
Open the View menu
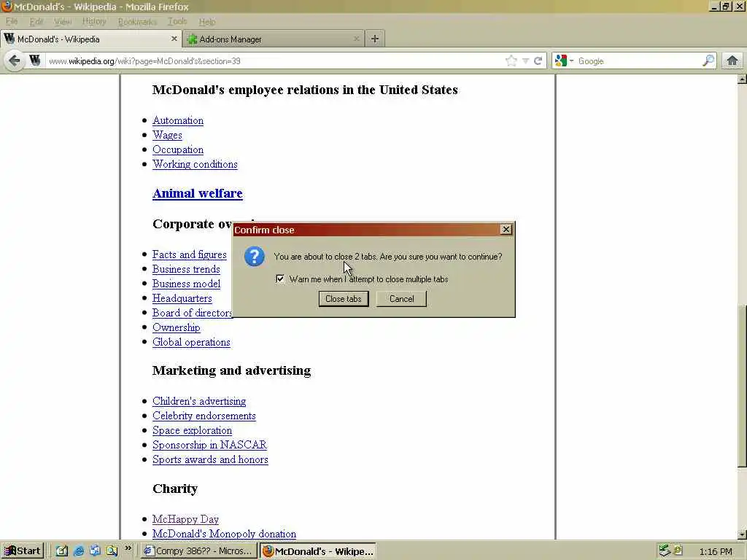63,21
